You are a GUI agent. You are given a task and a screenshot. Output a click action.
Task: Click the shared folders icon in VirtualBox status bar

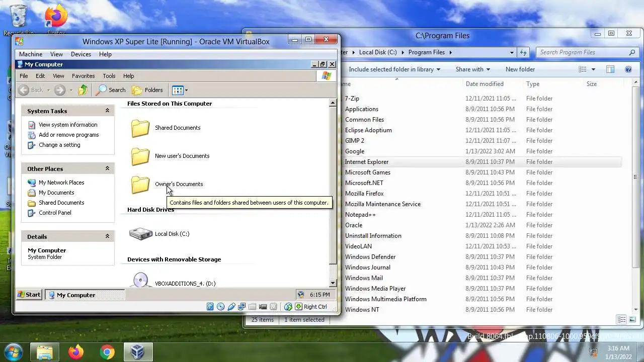pos(252,307)
